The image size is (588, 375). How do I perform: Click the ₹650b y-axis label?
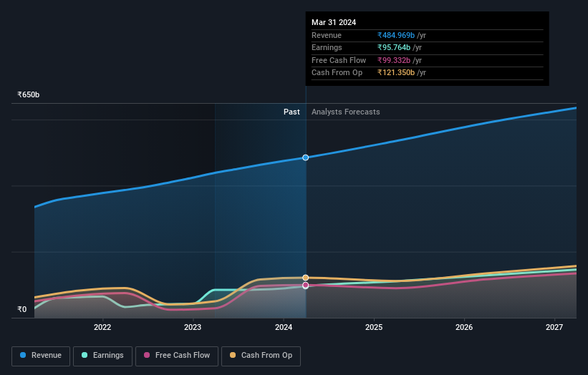click(x=29, y=94)
